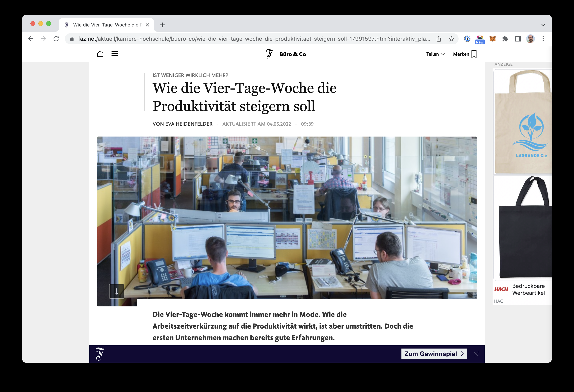Open the 1Password extension icon
Viewport: 574px width, 392px height.
point(467,39)
